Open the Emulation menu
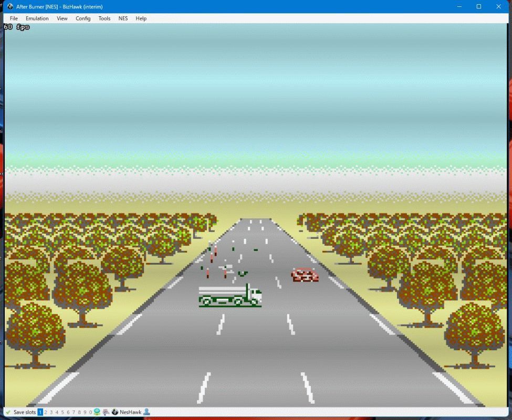 pyautogui.click(x=37, y=18)
